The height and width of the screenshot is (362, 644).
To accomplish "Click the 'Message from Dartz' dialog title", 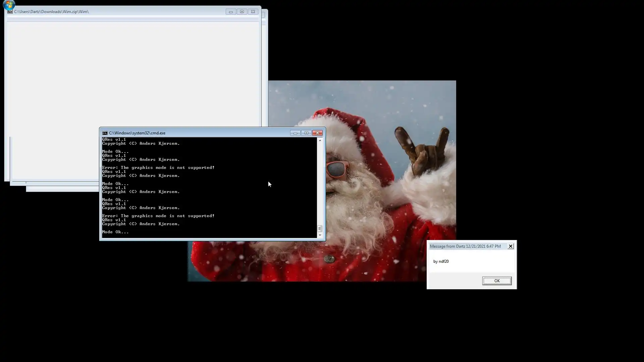I will point(465,246).
